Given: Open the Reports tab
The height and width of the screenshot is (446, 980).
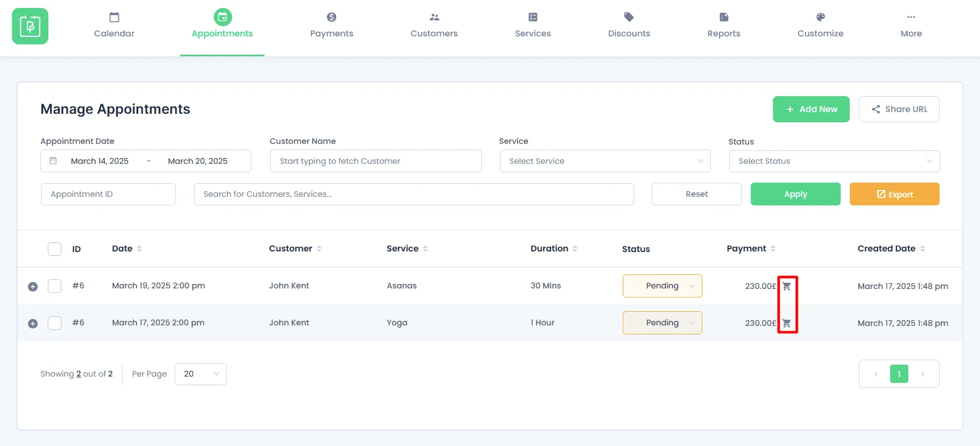Looking at the screenshot, I should coord(724,26).
